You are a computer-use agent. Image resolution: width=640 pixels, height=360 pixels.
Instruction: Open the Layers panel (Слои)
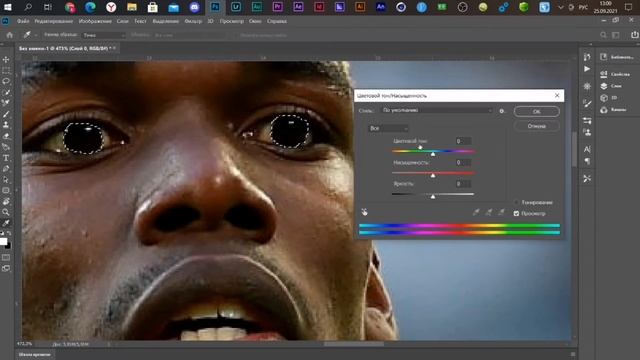coord(611,86)
